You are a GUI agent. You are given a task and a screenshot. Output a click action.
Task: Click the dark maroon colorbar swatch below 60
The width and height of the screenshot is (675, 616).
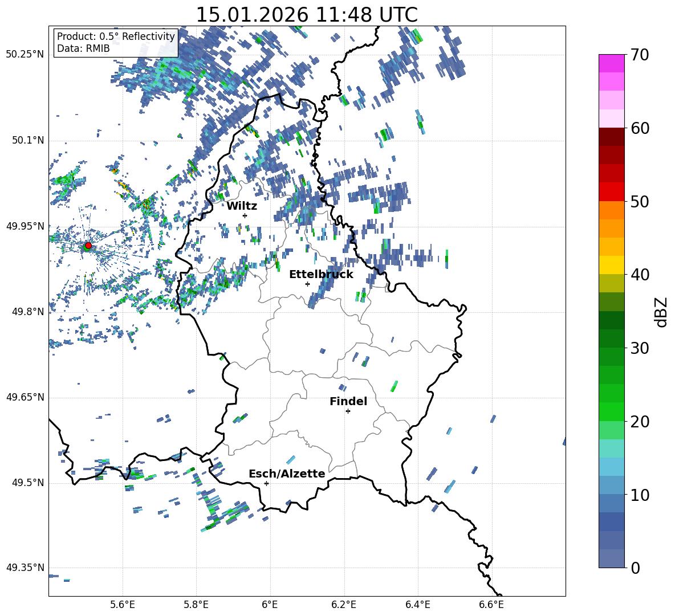611,137
